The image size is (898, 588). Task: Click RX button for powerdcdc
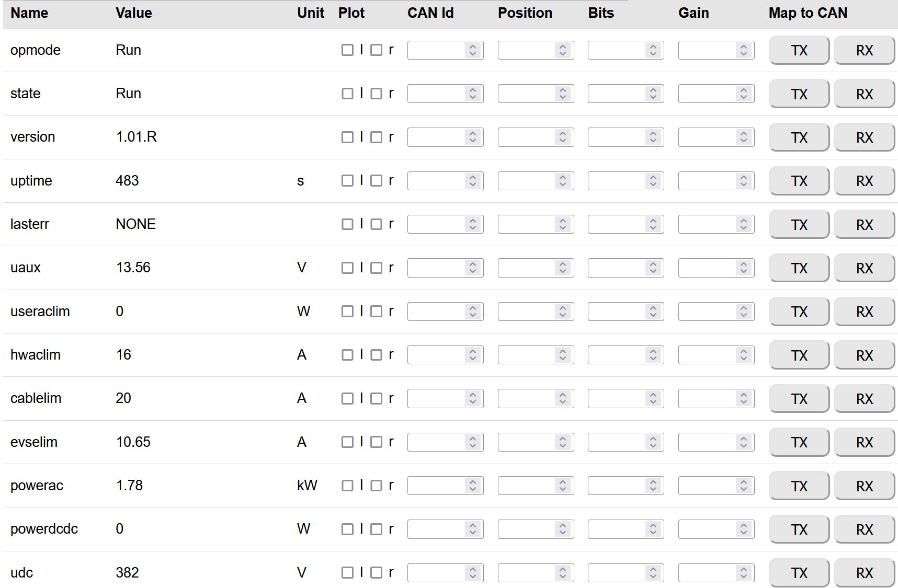864,529
